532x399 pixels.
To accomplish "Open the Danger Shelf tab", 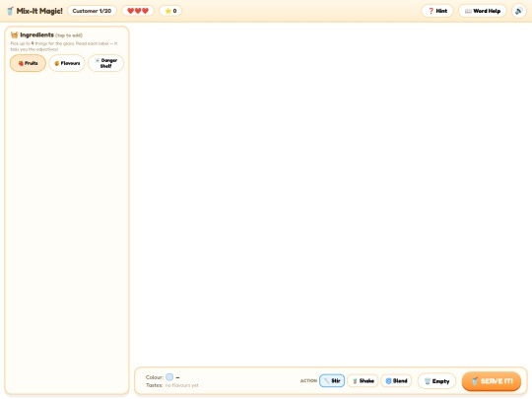I will [105, 63].
